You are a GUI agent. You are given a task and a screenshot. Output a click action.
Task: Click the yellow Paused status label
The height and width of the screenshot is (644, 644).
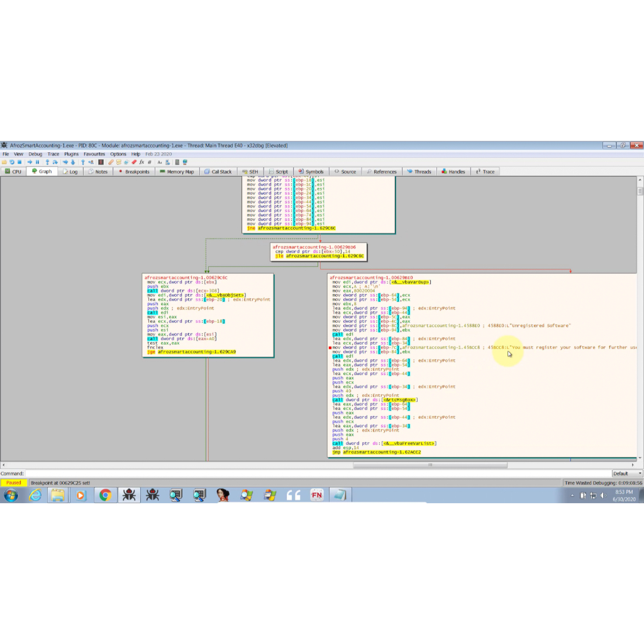tap(14, 483)
